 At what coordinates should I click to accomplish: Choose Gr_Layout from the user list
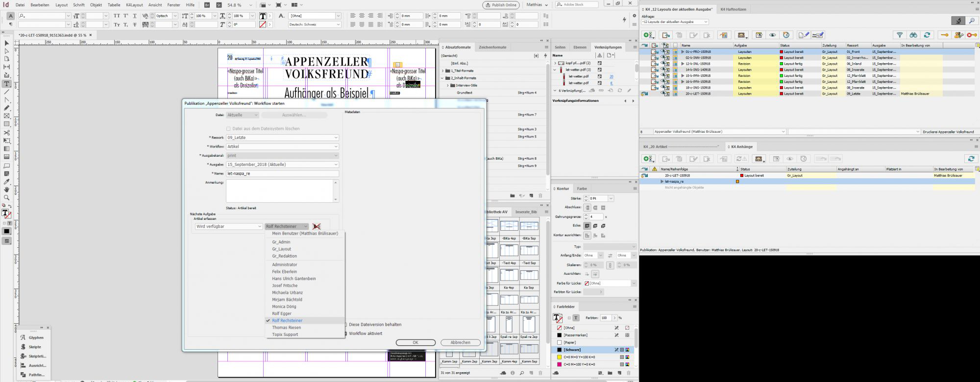(x=281, y=249)
